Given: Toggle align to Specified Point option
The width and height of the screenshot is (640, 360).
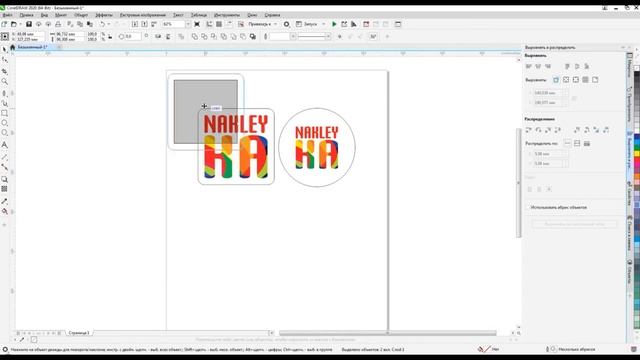Looking at the screenshot, I should point(595,80).
